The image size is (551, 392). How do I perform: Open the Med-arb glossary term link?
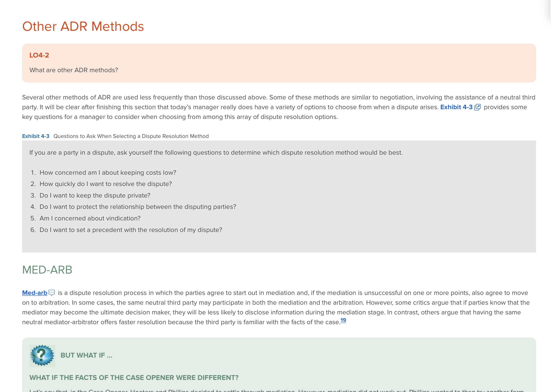[x=35, y=293]
